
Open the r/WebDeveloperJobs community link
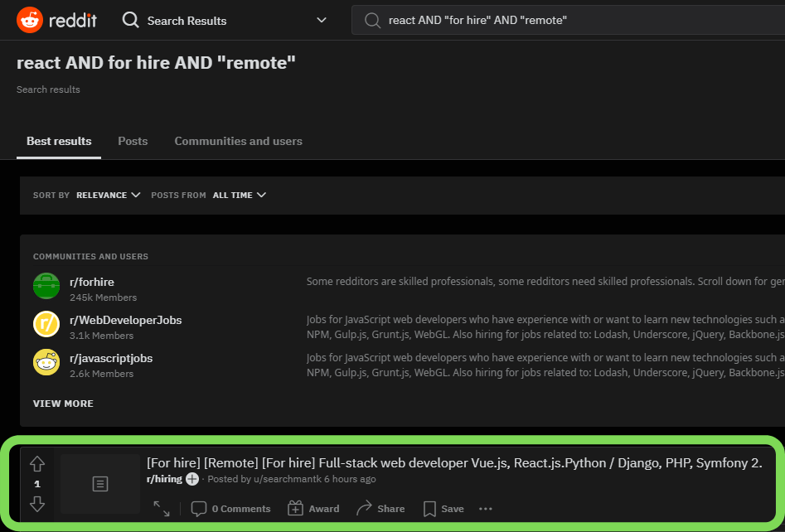(126, 321)
